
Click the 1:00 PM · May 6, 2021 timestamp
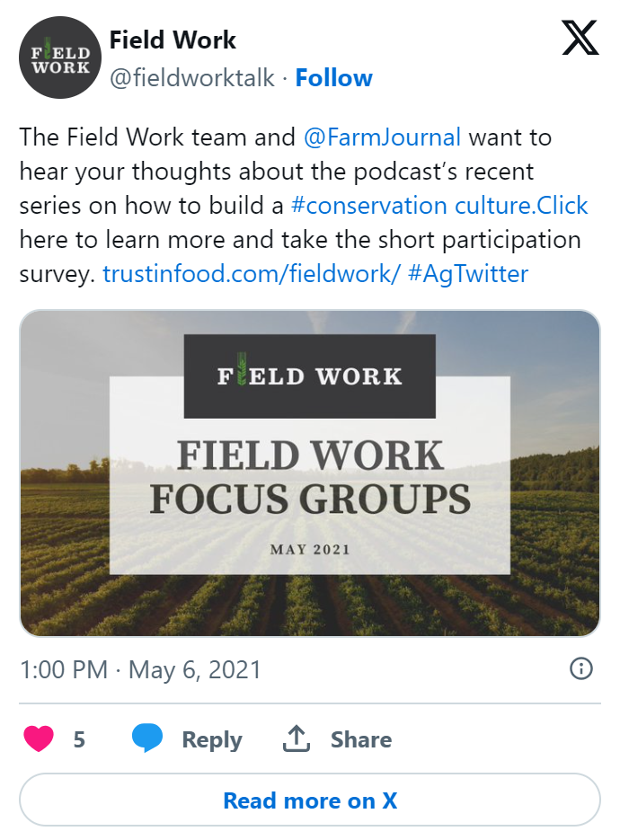140,669
